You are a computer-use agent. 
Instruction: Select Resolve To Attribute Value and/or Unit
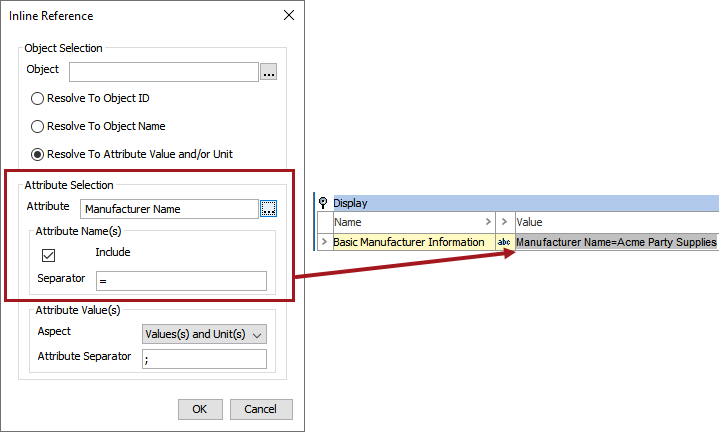pyautogui.click(x=37, y=154)
